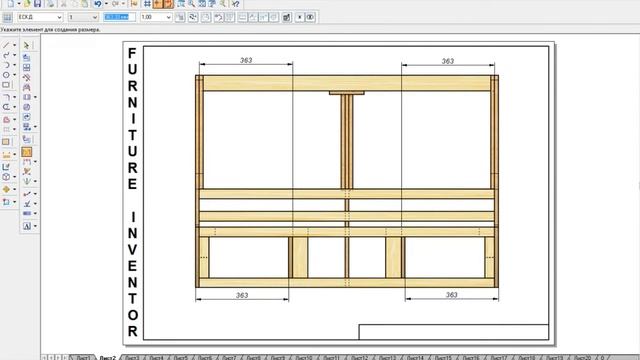This screenshot has height=360, width=640.
Task: Expand the New document dropdown arrow
Action: pyautogui.click(x=18, y=4)
